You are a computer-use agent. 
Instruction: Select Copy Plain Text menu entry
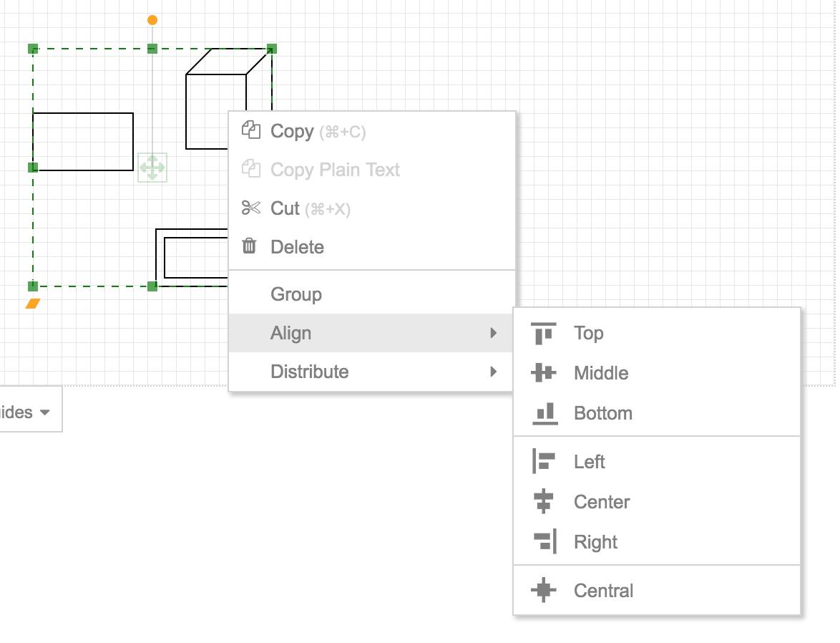coord(372,170)
